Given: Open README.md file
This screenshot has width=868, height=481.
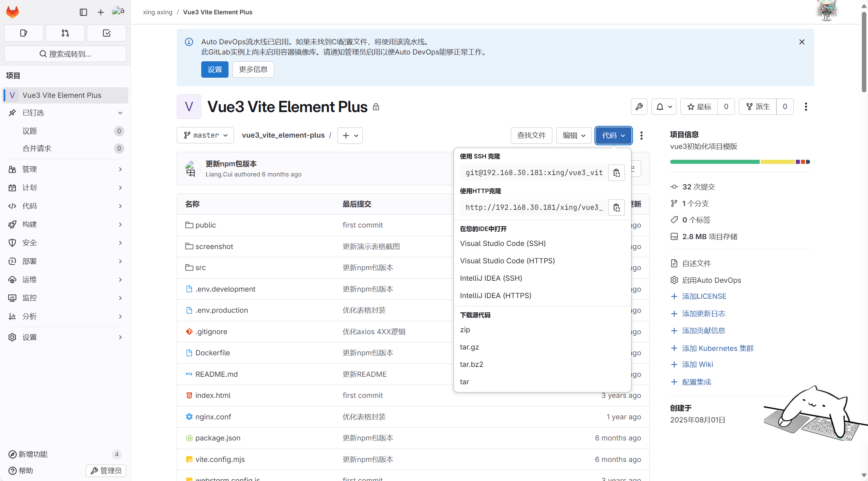Looking at the screenshot, I should point(217,374).
